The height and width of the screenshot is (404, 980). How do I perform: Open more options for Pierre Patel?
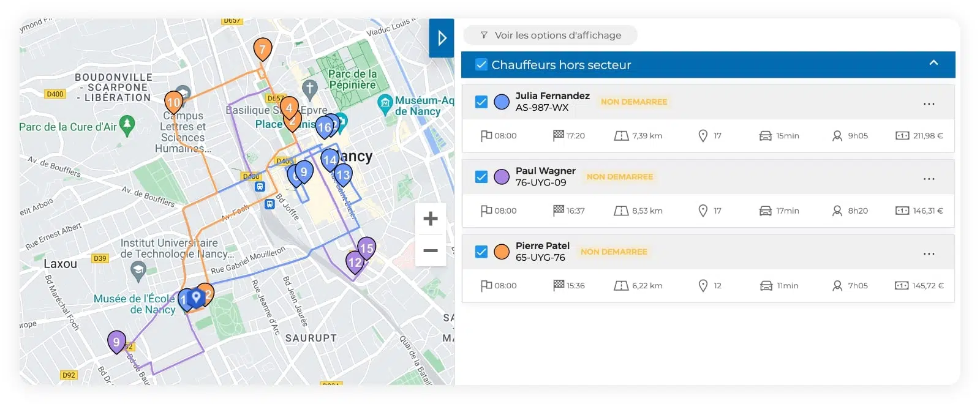point(929,253)
